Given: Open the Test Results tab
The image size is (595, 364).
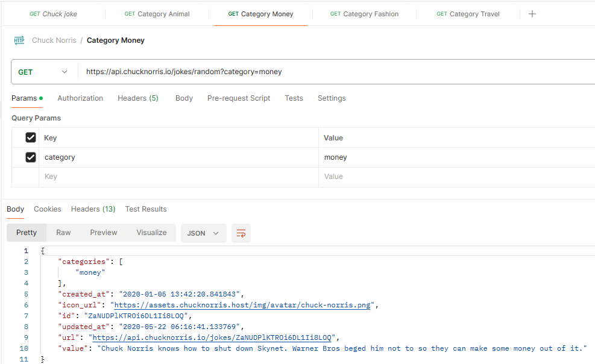Looking at the screenshot, I should [x=146, y=209].
